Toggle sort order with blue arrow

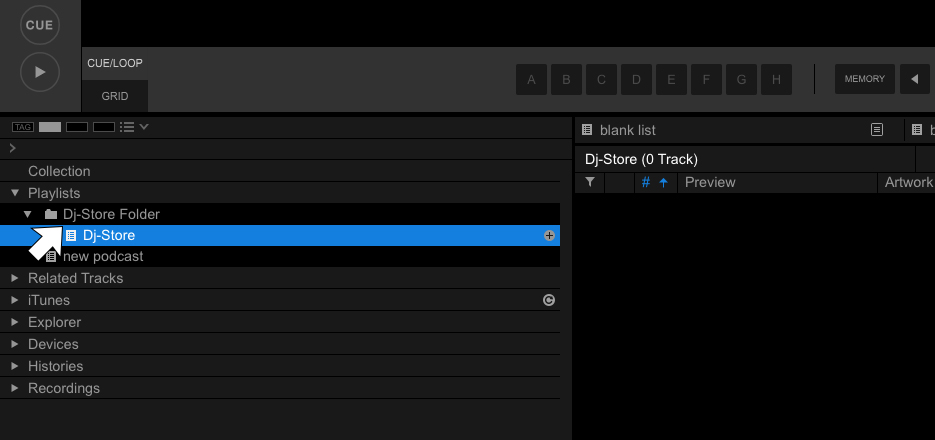(663, 182)
